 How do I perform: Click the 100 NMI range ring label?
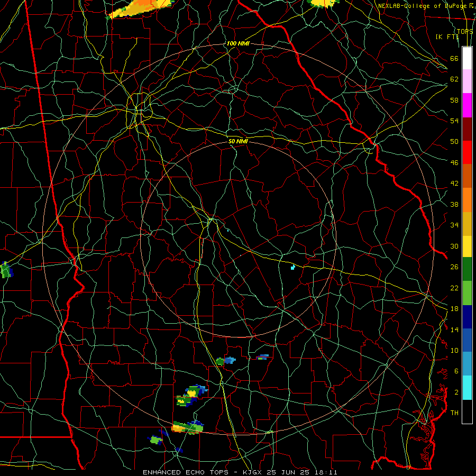click(x=237, y=43)
